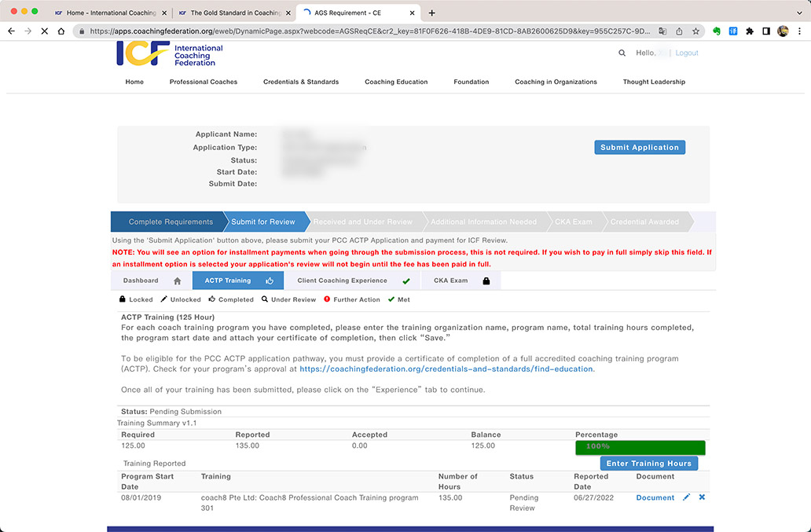The width and height of the screenshot is (811, 532).
Task: Click the Enter Training Hours button
Action: point(648,464)
